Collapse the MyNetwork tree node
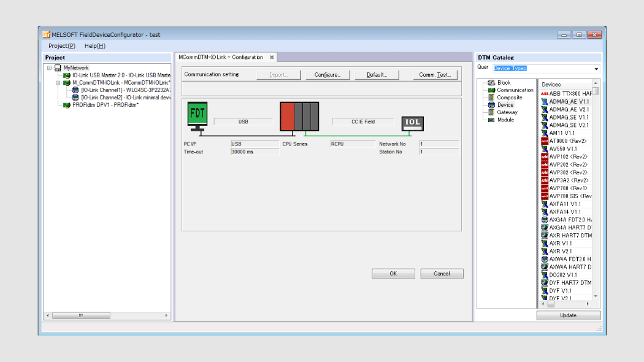Image resolution: width=644 pixels, height=362 pixels. click(x=49, y=68)
